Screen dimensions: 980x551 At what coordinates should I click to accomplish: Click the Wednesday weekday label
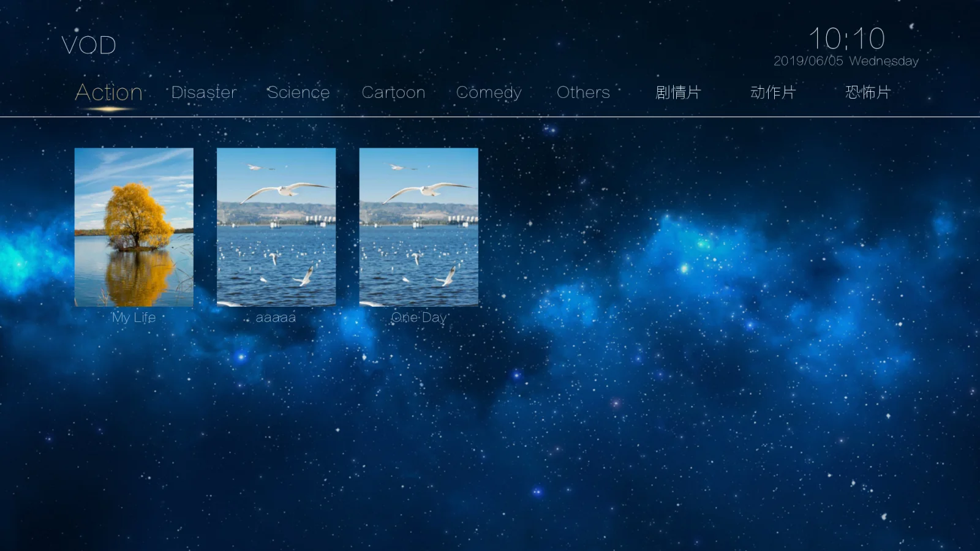[x=884, y=61]
